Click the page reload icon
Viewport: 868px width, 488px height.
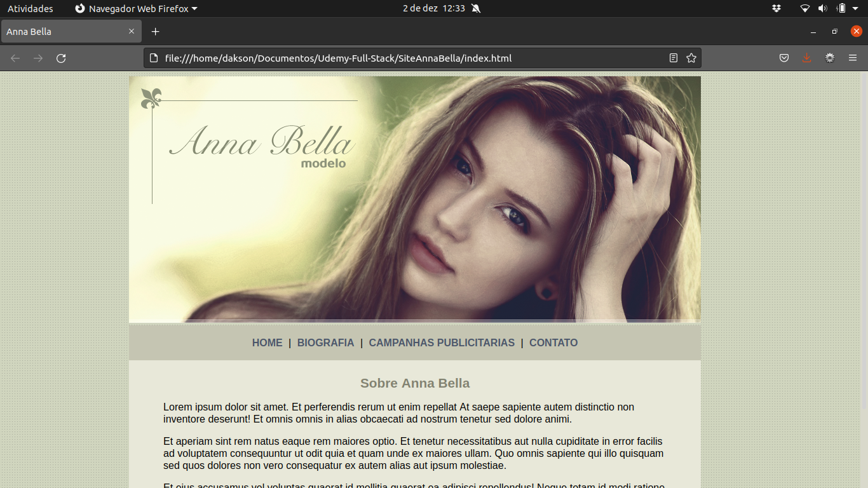coord(61,58)
